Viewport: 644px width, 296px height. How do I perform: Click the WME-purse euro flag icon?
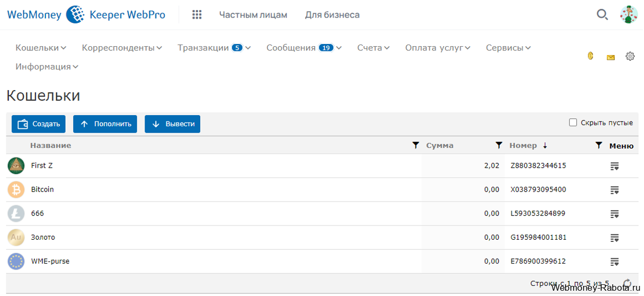click(x=16, y=261)
